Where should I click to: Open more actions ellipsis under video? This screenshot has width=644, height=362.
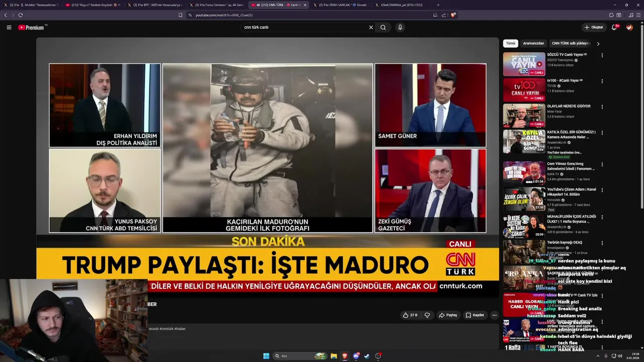tap(494, 315)
